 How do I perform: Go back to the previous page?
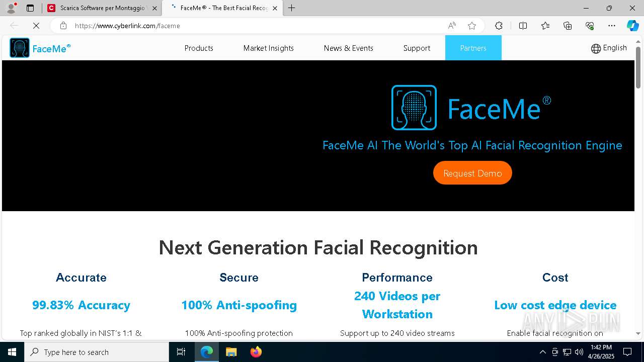[14, 26]
